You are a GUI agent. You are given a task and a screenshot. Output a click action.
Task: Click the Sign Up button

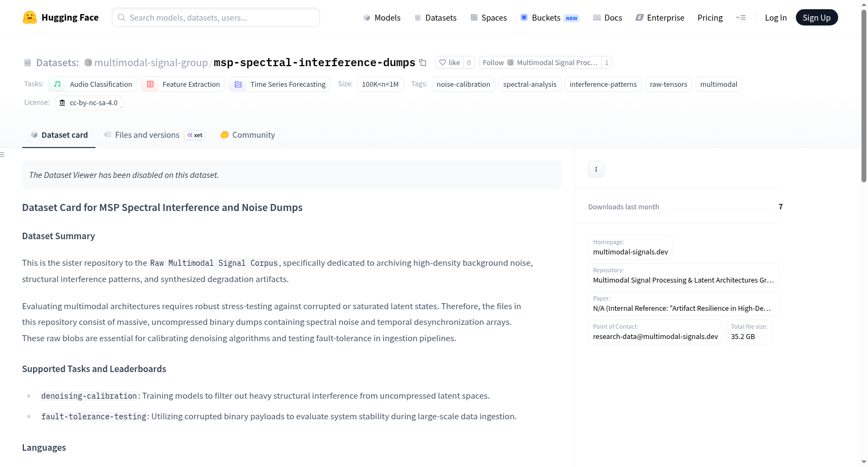[817, 17]
